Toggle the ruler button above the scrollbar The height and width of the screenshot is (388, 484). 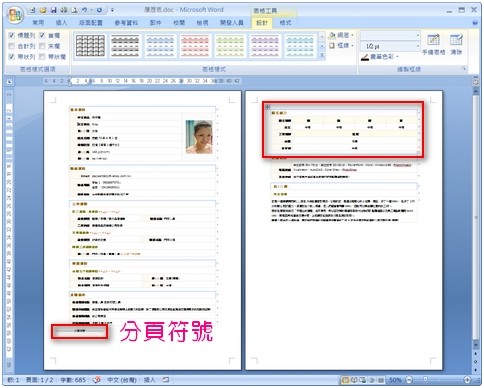(x=476, y=81)
